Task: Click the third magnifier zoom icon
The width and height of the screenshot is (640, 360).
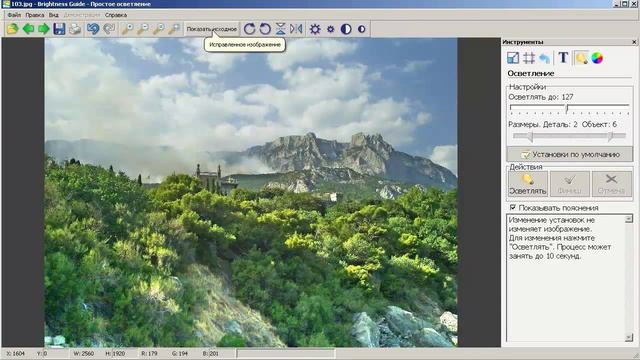Action: [x=158, y=29]
